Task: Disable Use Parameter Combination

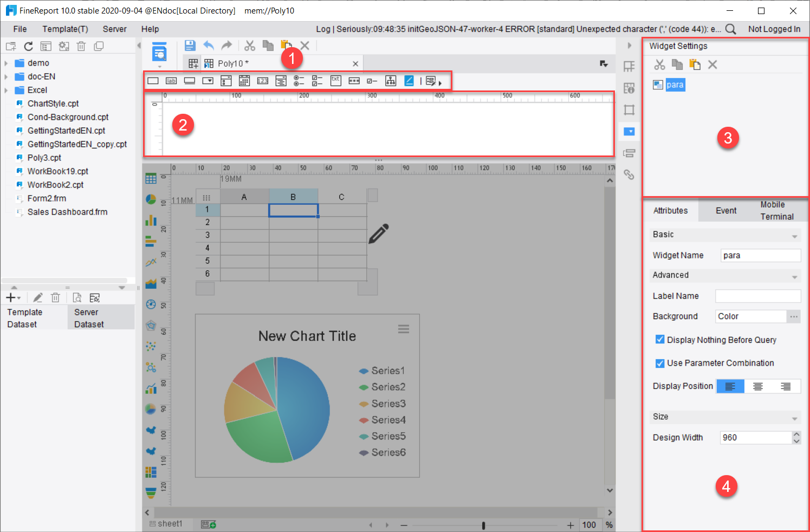Action: (x=660, y=363)
